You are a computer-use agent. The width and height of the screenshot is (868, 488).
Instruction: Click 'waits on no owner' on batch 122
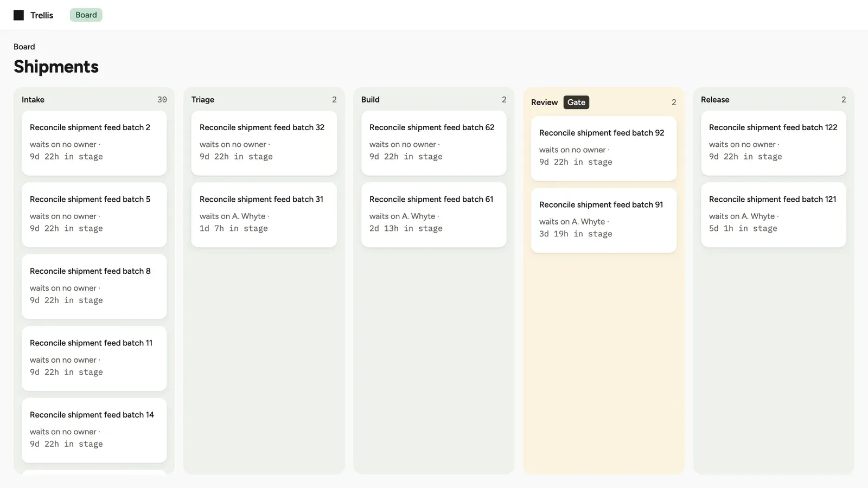click(x=742, y=144)
